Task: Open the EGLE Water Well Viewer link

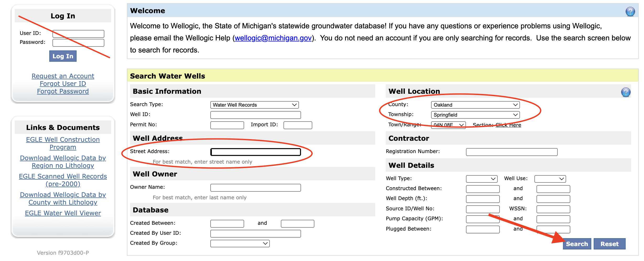Action: click(x=63, y=213)
